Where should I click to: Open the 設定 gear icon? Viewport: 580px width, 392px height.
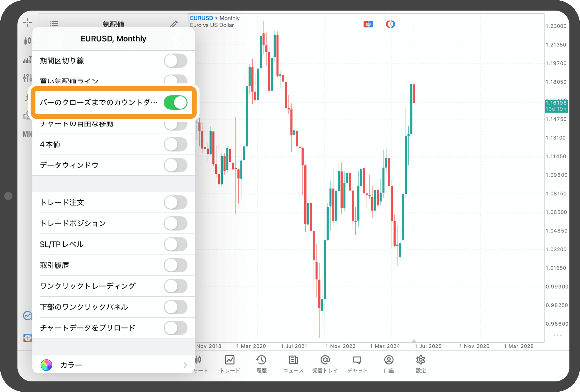point(421,363)
